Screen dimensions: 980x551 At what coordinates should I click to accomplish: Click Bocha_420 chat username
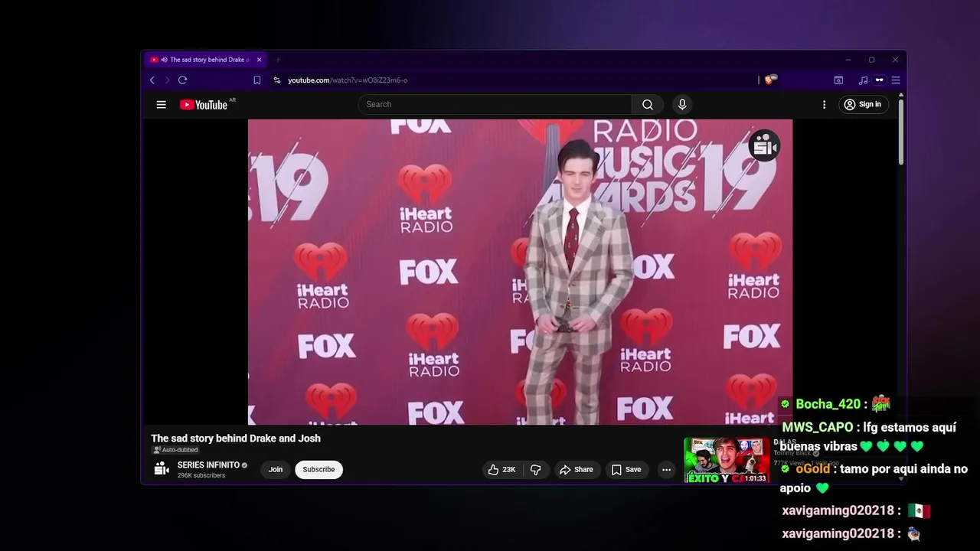[828, 404]
